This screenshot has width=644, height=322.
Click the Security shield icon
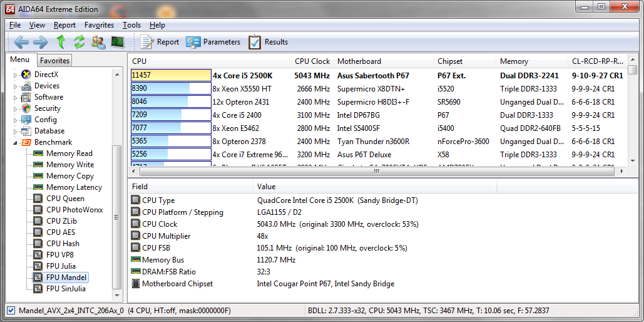(26, 108)
